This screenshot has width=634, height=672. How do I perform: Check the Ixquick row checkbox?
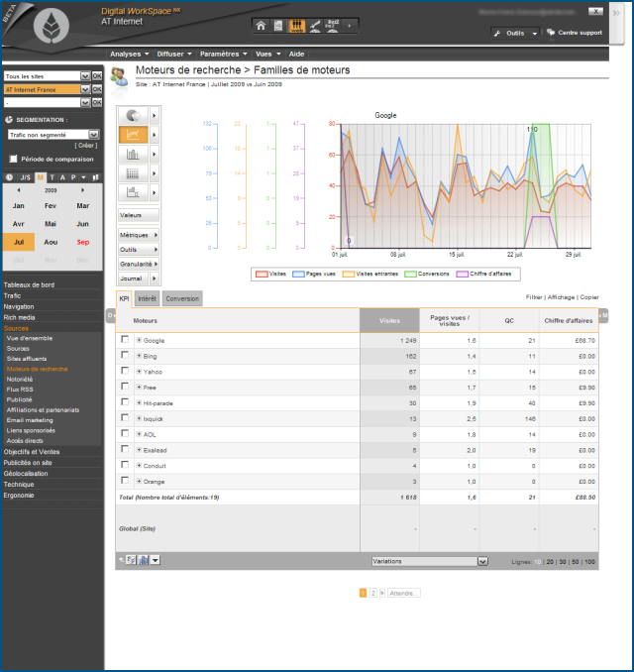[x=125, y=417]
